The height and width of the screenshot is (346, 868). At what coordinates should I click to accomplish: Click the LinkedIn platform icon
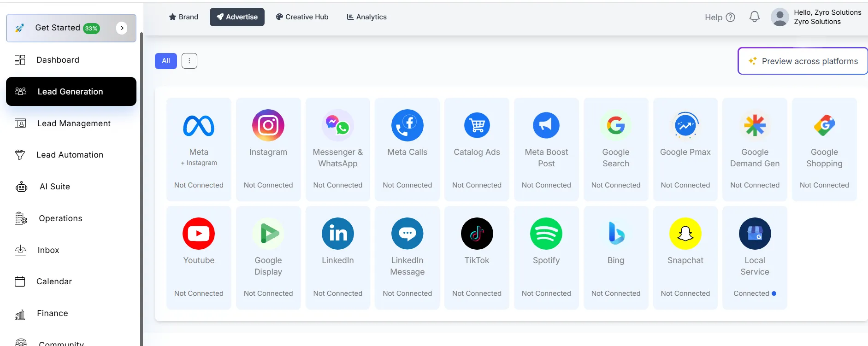[x=337, y=234]
